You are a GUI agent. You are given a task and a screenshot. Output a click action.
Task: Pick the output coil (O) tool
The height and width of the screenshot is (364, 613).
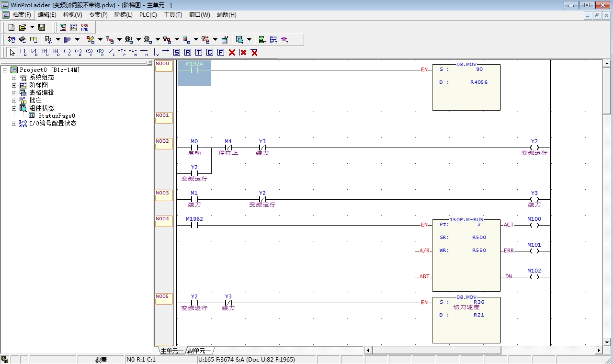pyautogui.click(x=67, y=52)
